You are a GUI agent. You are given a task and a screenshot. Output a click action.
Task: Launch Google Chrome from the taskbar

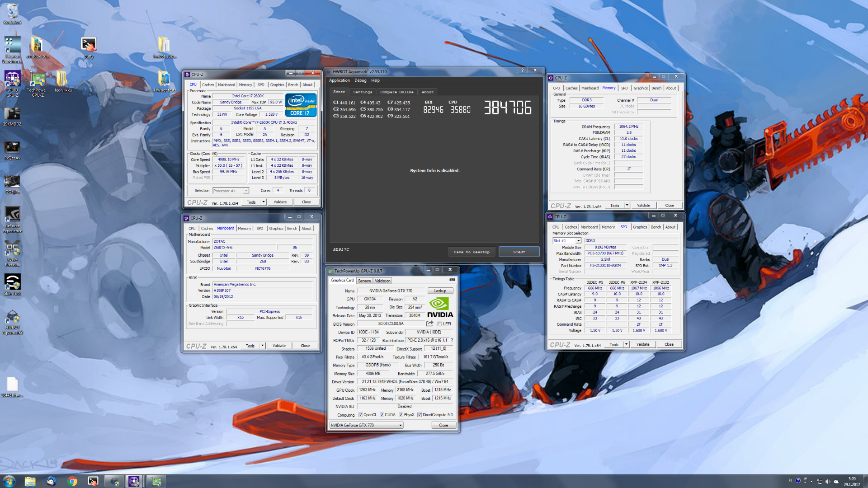(x=72, y=481)
